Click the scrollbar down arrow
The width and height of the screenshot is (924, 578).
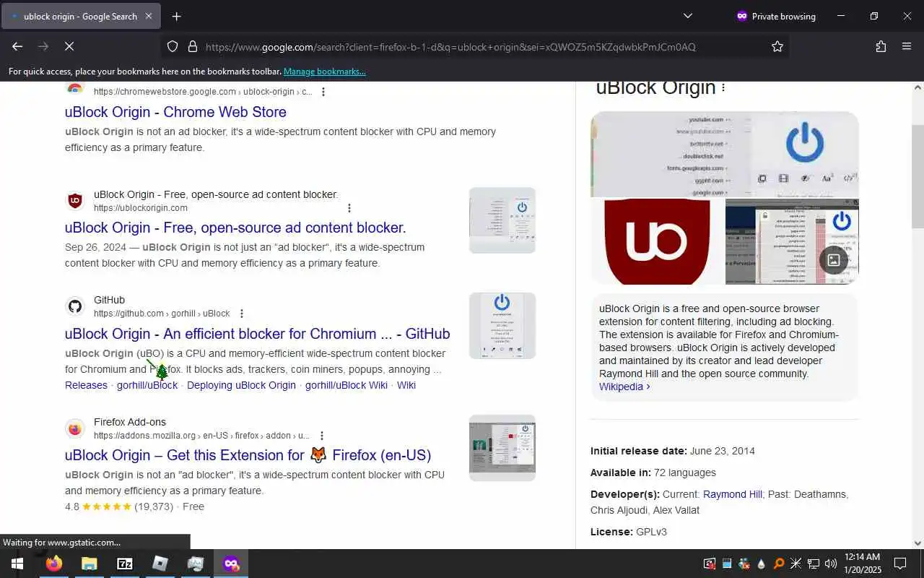coord(918,543)
